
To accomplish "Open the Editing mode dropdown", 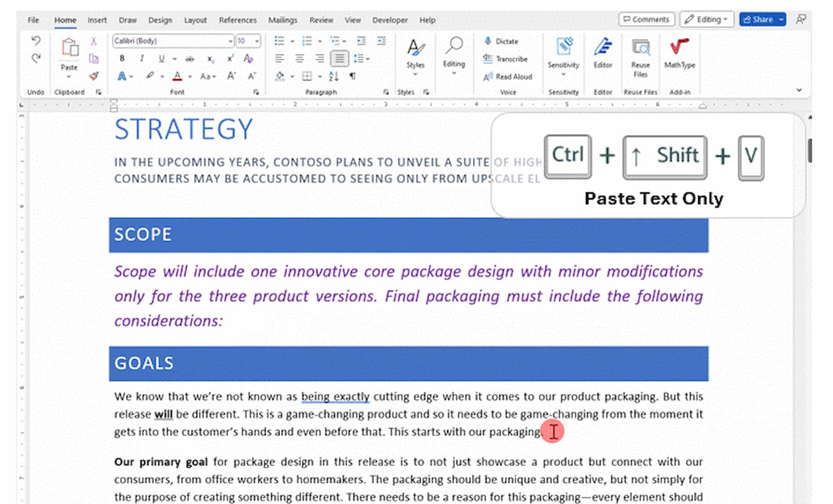I will (x=706, y=19).
